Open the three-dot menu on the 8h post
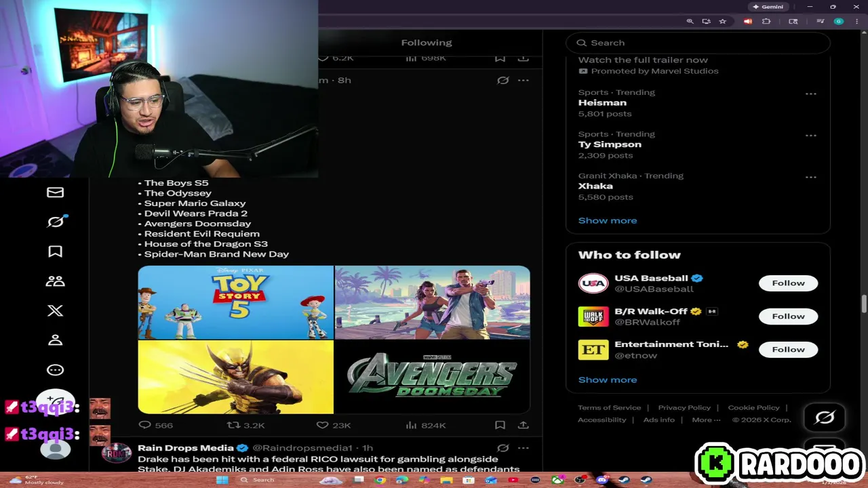Screen dimensions: 868x488 (x=524, y=80)
